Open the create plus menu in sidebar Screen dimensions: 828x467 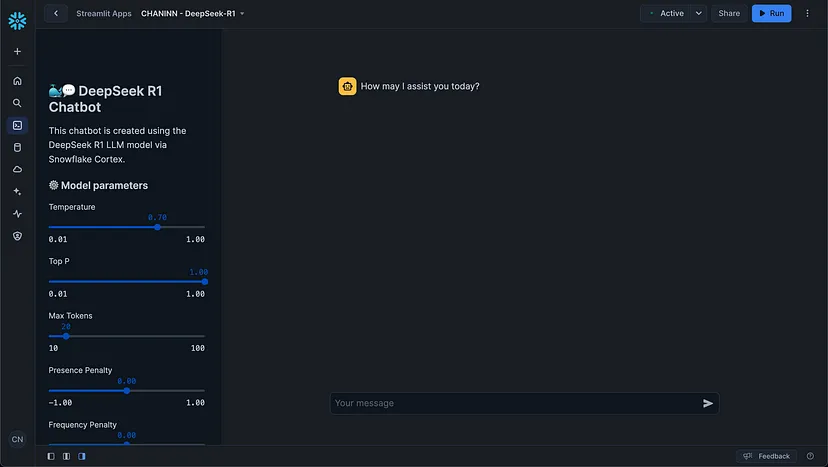pos(17,51)
